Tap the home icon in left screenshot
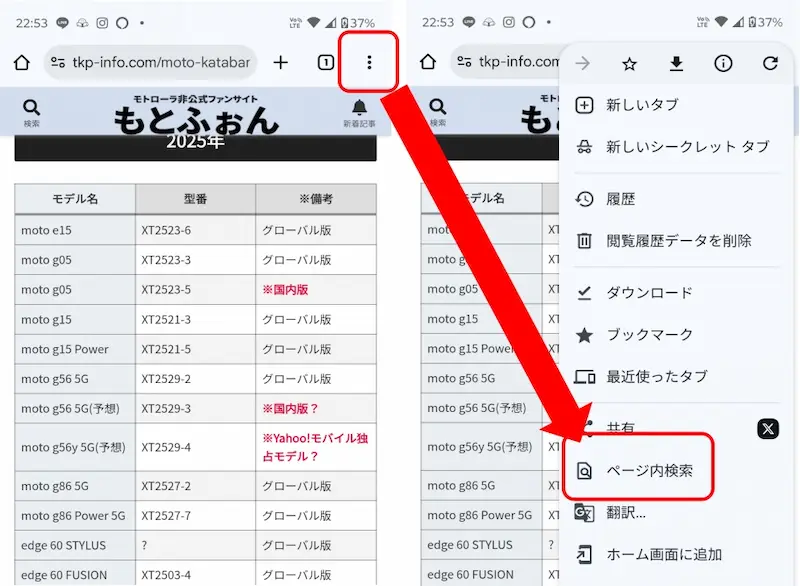Image resolution: width=800 pixels, height=586 pixels. (x=21, y=63)
